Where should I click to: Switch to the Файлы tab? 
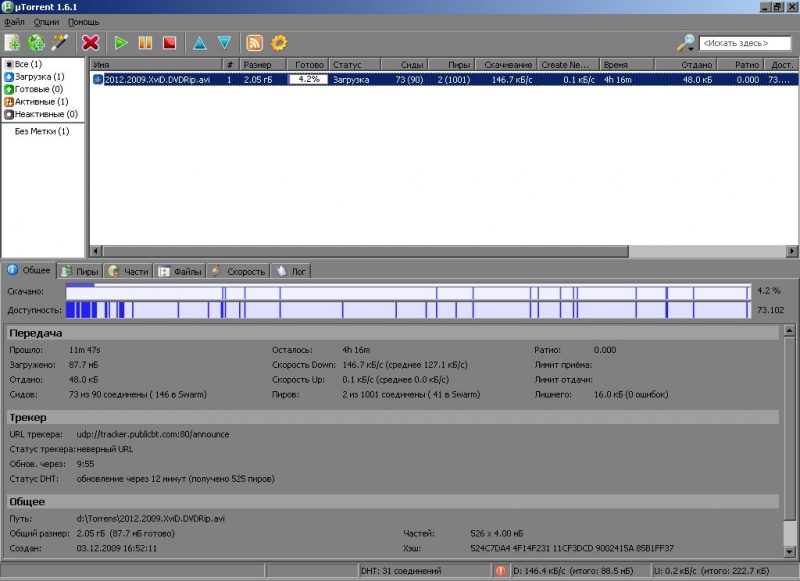tap(180, 271)
